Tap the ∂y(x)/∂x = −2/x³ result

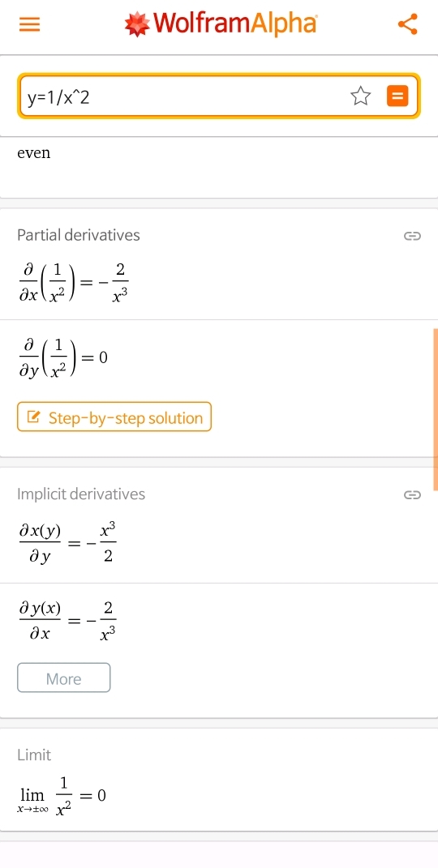[67, 620]
